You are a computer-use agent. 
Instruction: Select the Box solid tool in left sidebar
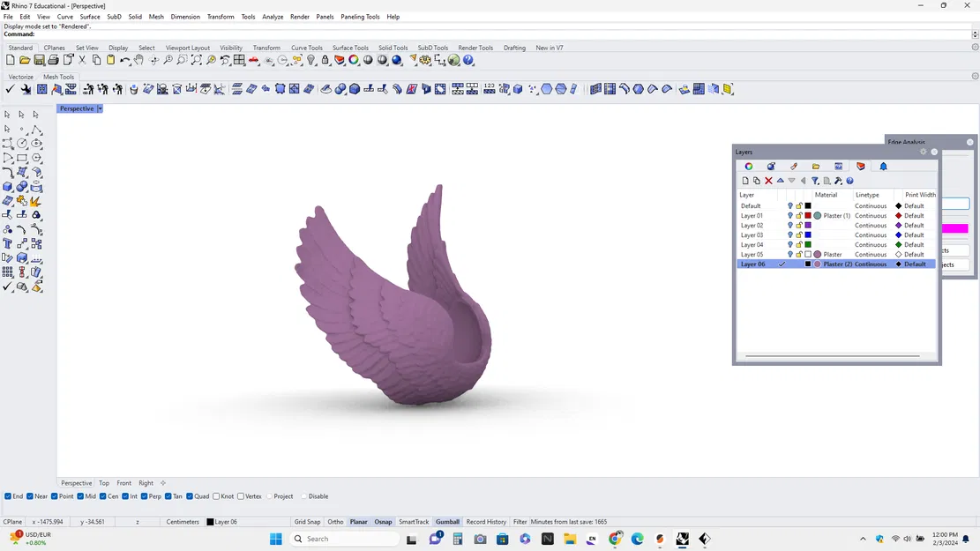[x=8, y=187]
